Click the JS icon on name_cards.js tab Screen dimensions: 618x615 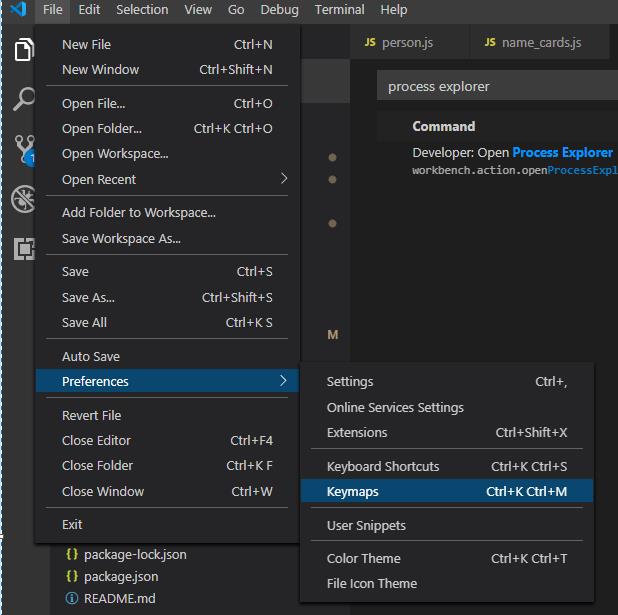(490, 42)
